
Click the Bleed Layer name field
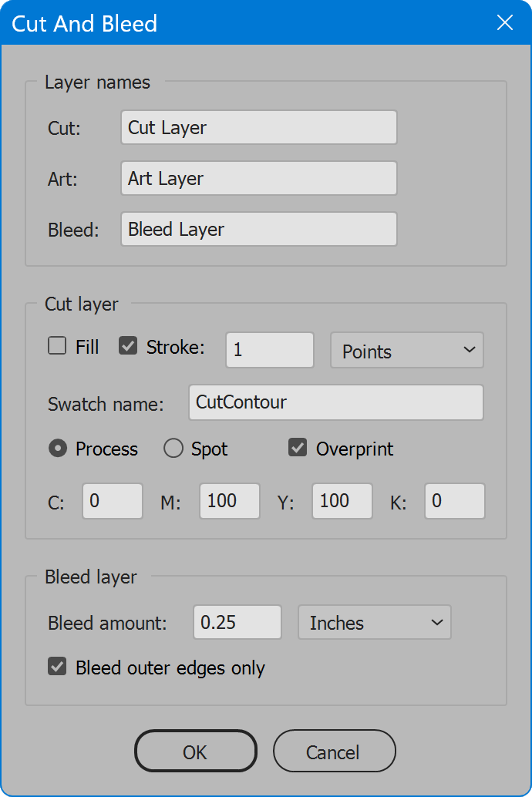[x=259, y=229]
